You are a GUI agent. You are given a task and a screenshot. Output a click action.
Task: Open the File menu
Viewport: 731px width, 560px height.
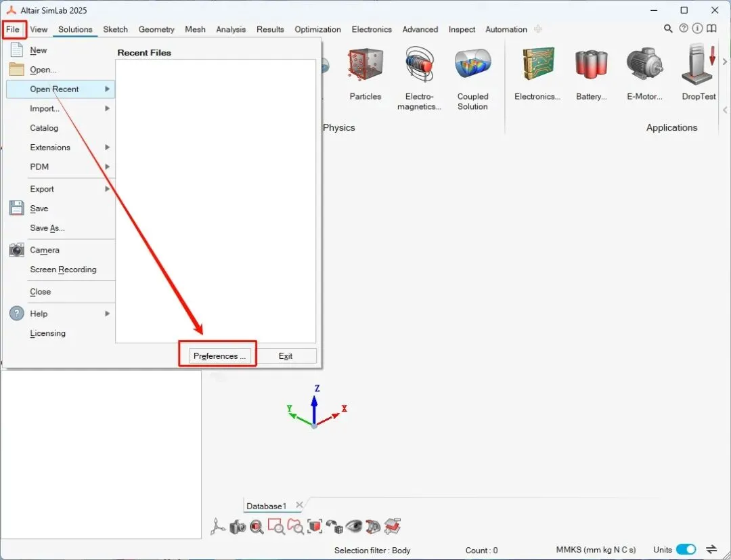(x=13, y=29)
